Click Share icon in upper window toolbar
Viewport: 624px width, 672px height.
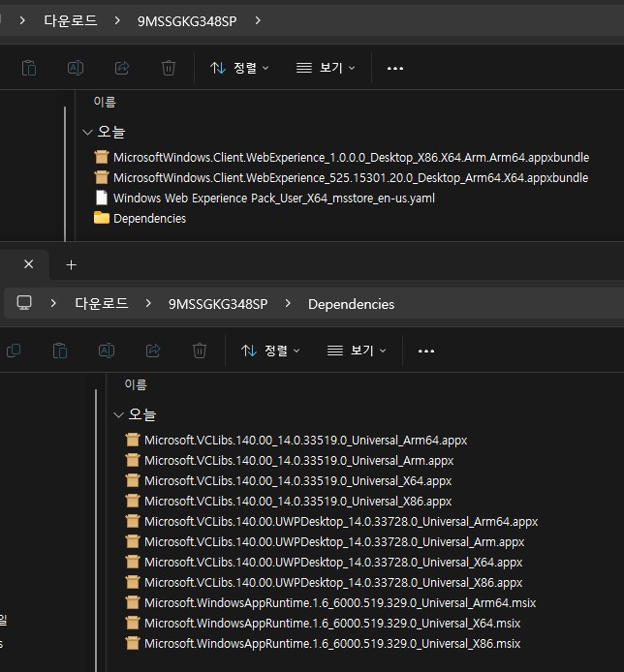click(122, 68)
